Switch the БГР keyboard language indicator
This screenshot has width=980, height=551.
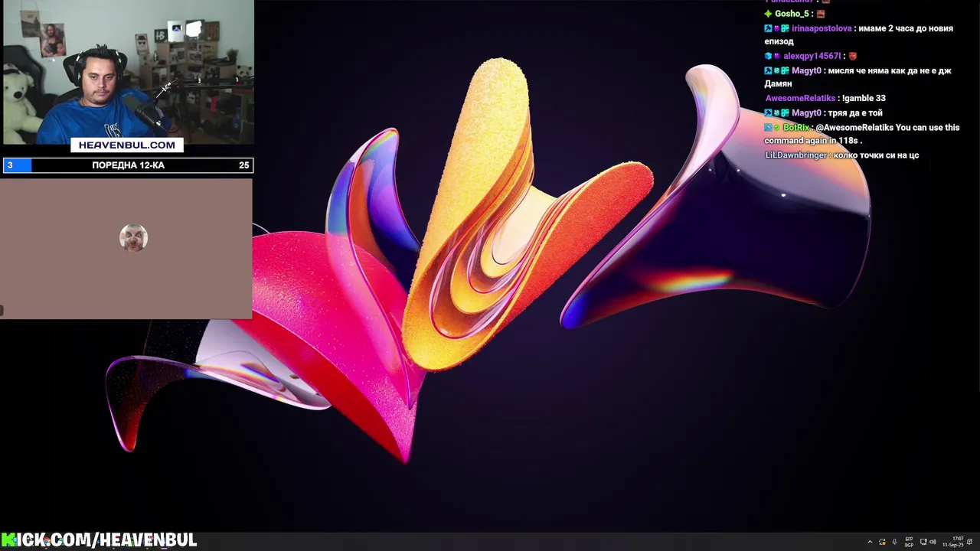point(909,542)
